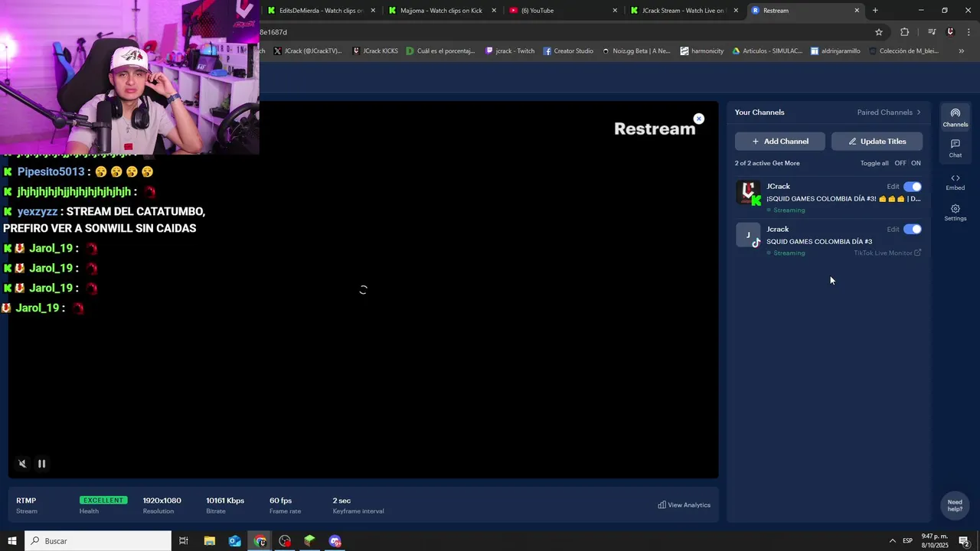Open Chrome profile avatar
980x551 pixels.
pyautogui.click(x=950, y=32)
